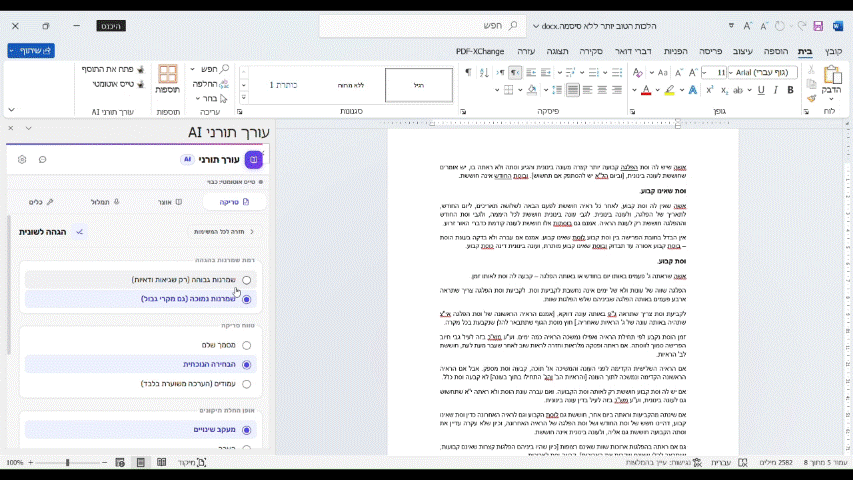Open AI editor pane options chevron

pyautogui.click(x=28, y=128)
